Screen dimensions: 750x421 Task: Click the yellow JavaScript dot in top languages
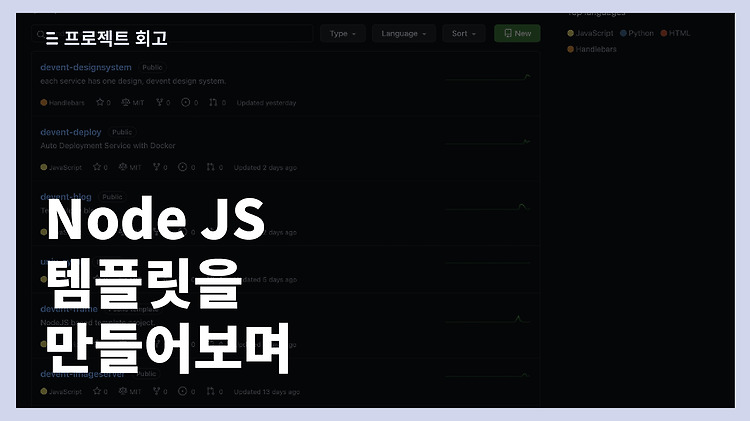pos(570,33)
